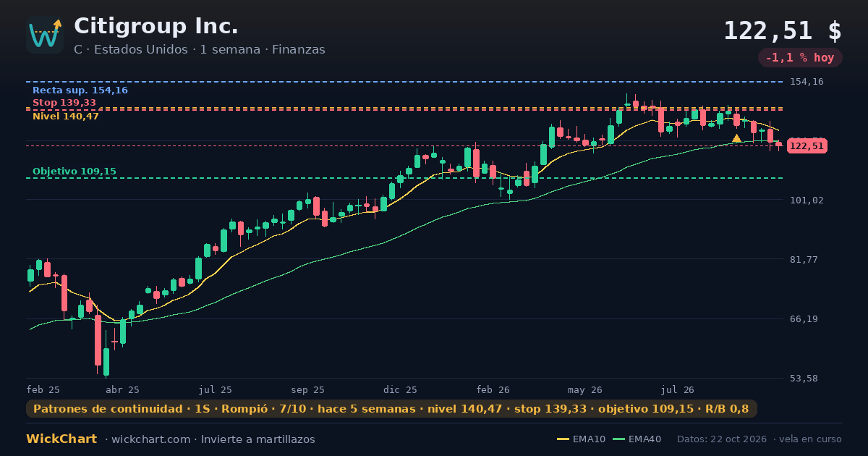Click the Recta sup. 154,16 label

[x=80, y=90]
